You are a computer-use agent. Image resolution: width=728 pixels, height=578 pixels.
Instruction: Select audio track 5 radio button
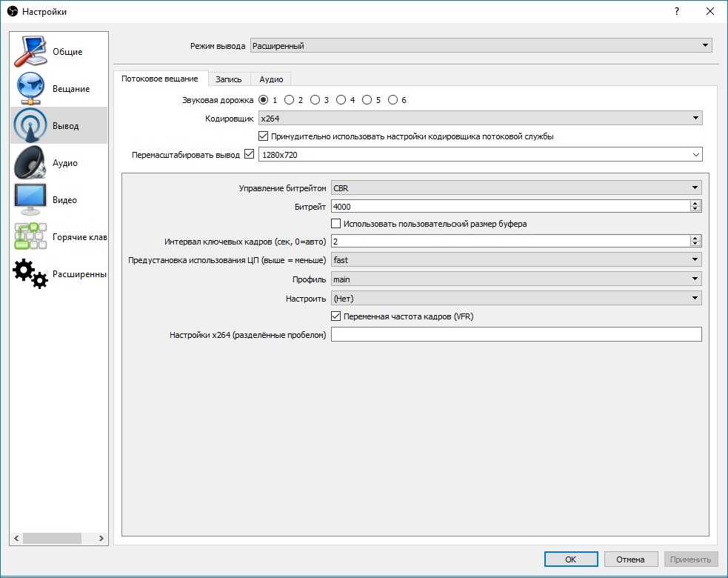pyautogui.click(x=367, y=99)
